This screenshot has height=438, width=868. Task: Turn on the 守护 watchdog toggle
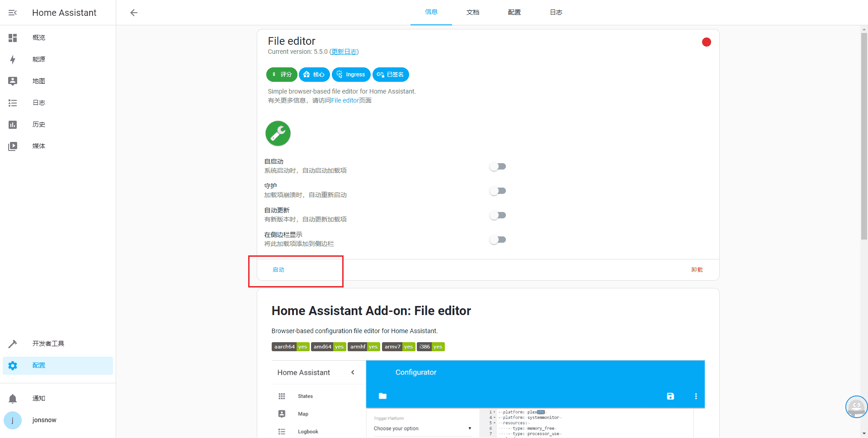click(497, 191)
